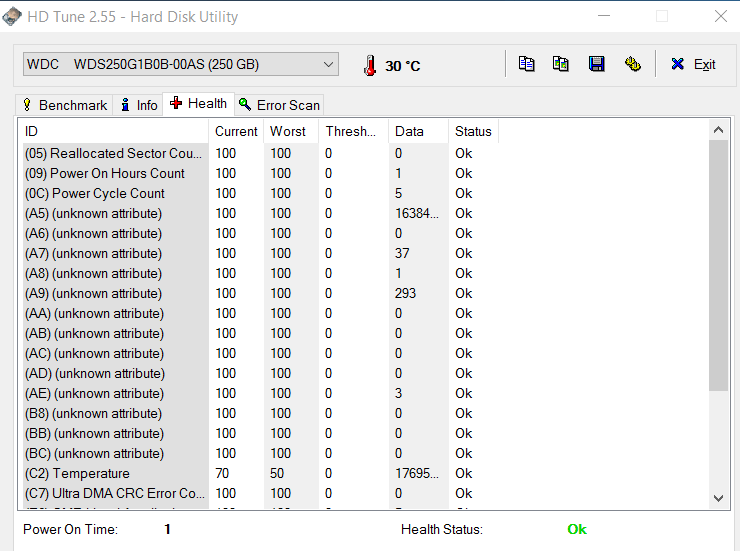
Task: Click the Temperature data value 17695...
Action: pyautogui.click(x=417, y=473)
